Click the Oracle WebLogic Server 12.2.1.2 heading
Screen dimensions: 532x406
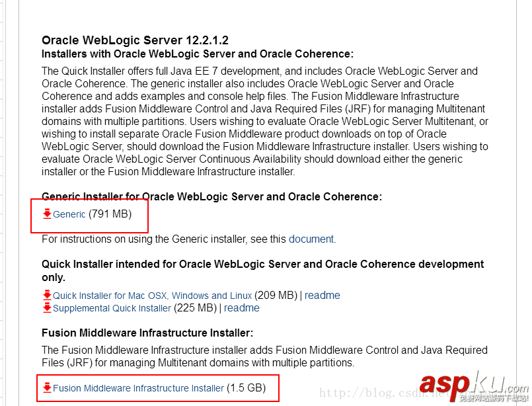(x=135, y=40)
